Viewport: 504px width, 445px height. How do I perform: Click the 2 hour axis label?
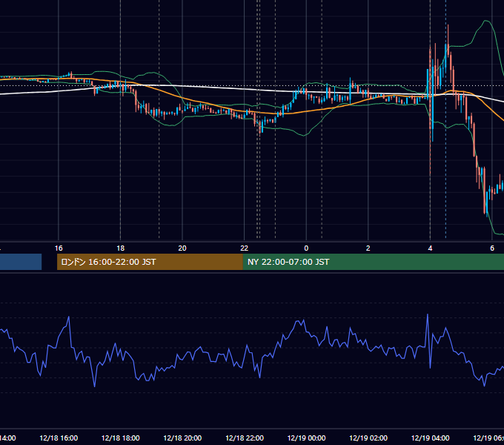[x=368, y=248]
